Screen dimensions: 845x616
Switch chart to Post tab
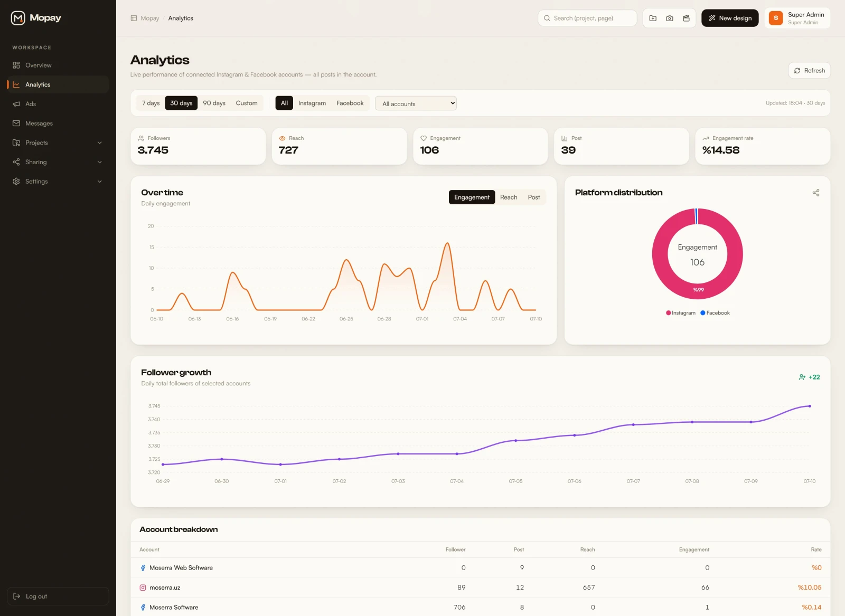pyautogui.click(x=534, y=197)
